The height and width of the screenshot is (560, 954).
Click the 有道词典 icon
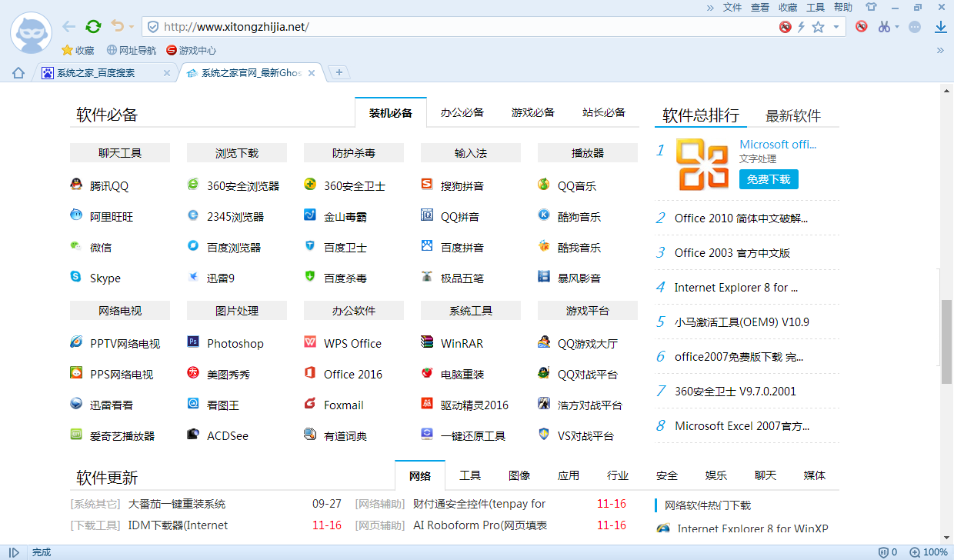click(x=310, y=435)
